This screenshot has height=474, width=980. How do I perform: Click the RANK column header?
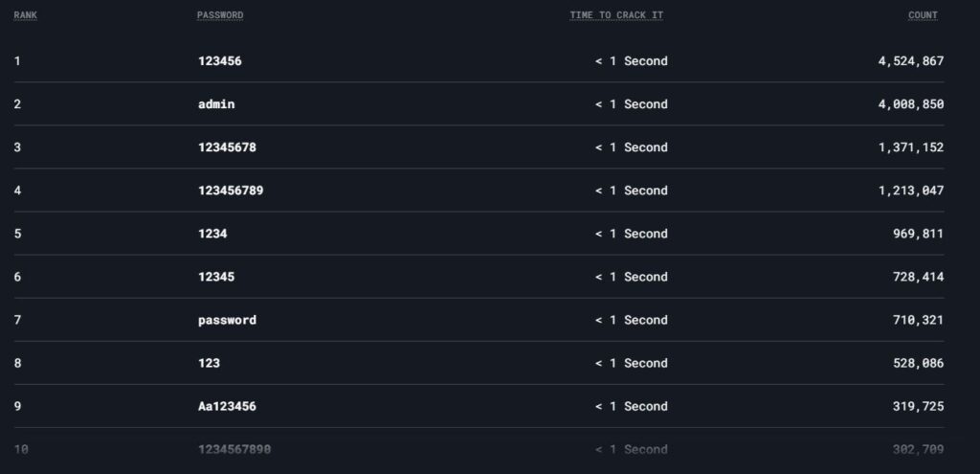click(x=25, y=15)
